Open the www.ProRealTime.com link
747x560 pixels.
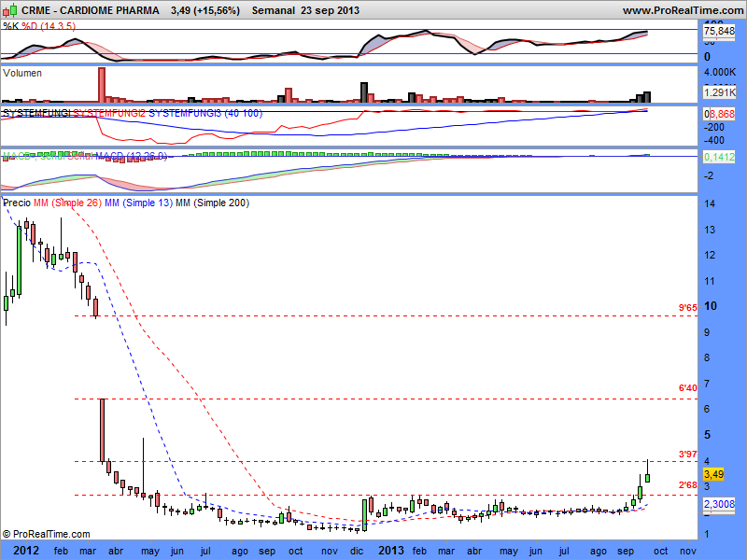tap(683, 10)
